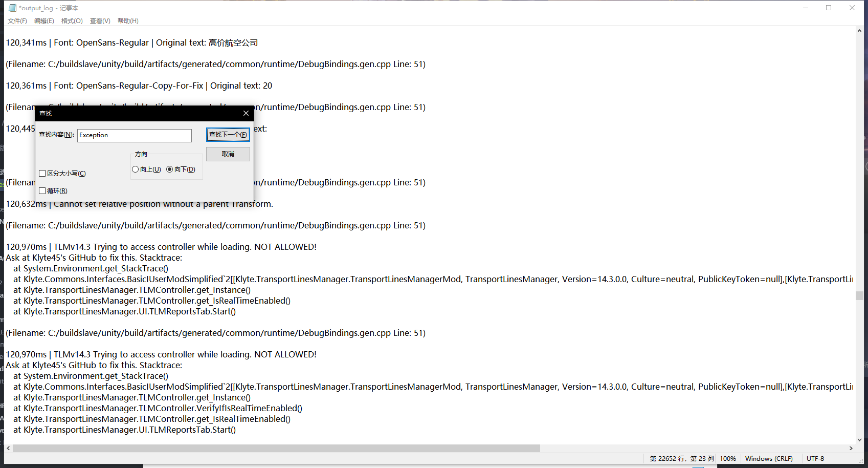868x468 pixels.
Task: Click the Windows (CRLF) line-ending indicator
Action: click(x=769, y=458)
